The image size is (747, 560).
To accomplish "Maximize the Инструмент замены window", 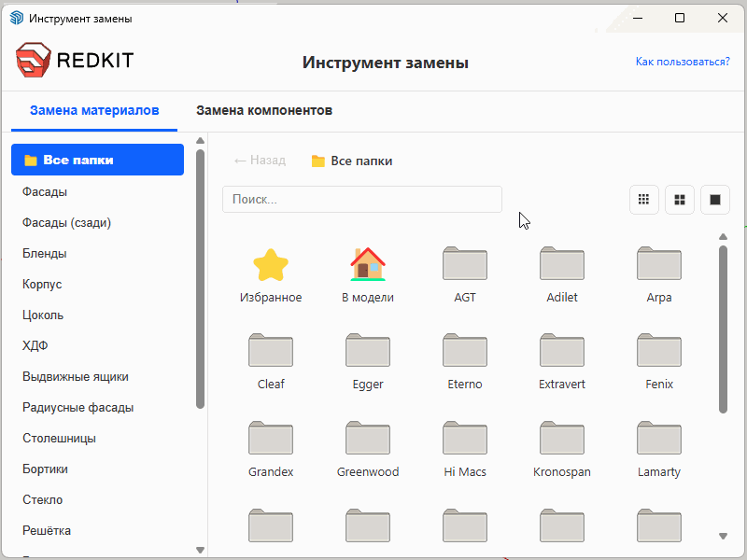I will pyautogui.click(x=680, y=18).
